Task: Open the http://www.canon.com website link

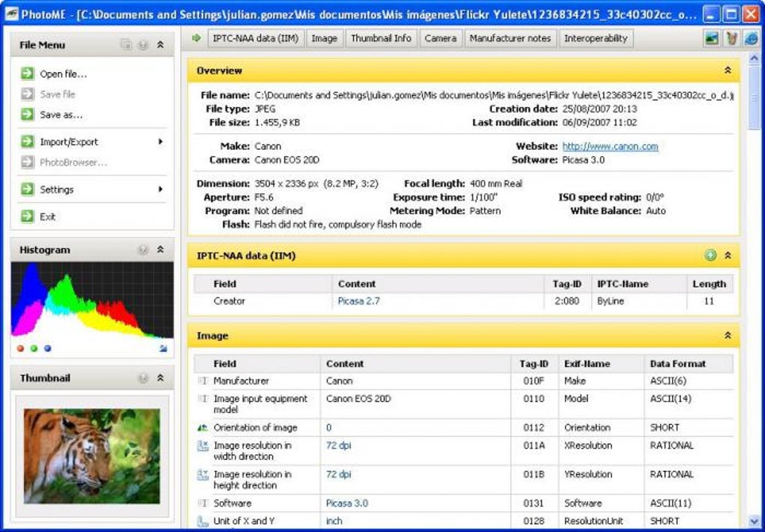Action: click(610, 146)
